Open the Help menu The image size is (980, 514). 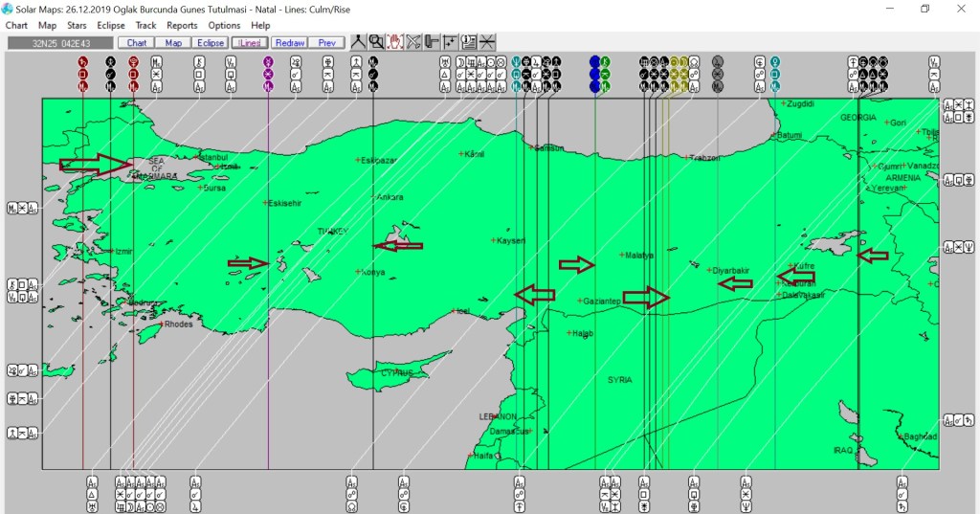tap(260, 26)
